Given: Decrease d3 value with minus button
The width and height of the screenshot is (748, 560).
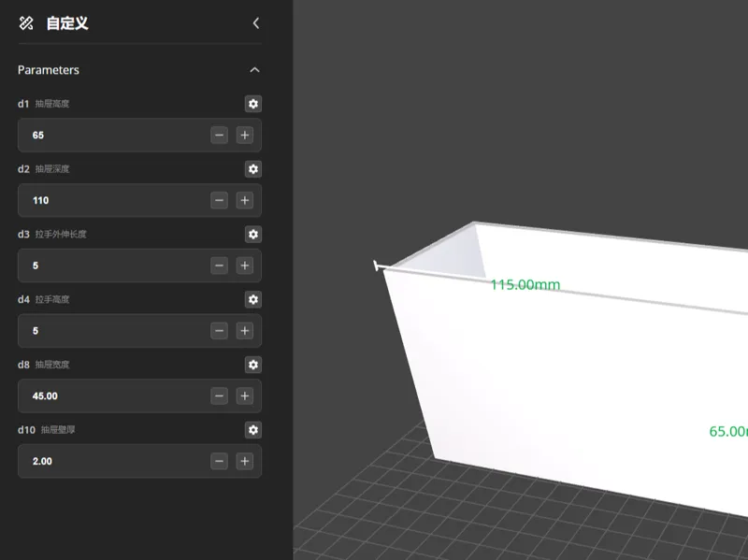Looking at the screenshot, I should [219, 266].
